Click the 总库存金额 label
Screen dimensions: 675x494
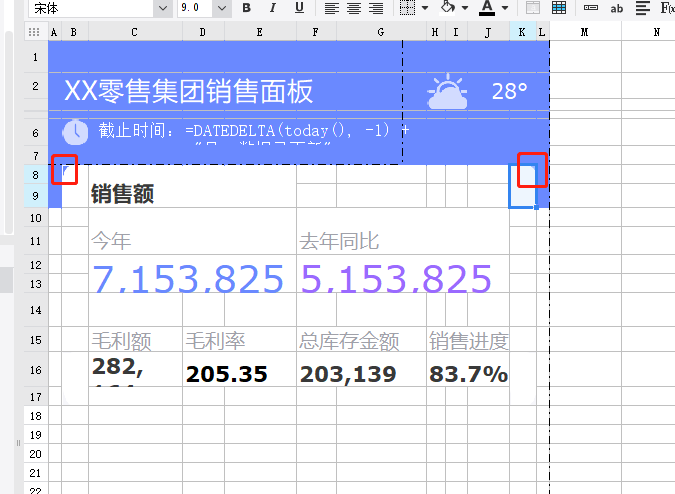[x=350, y=341]
